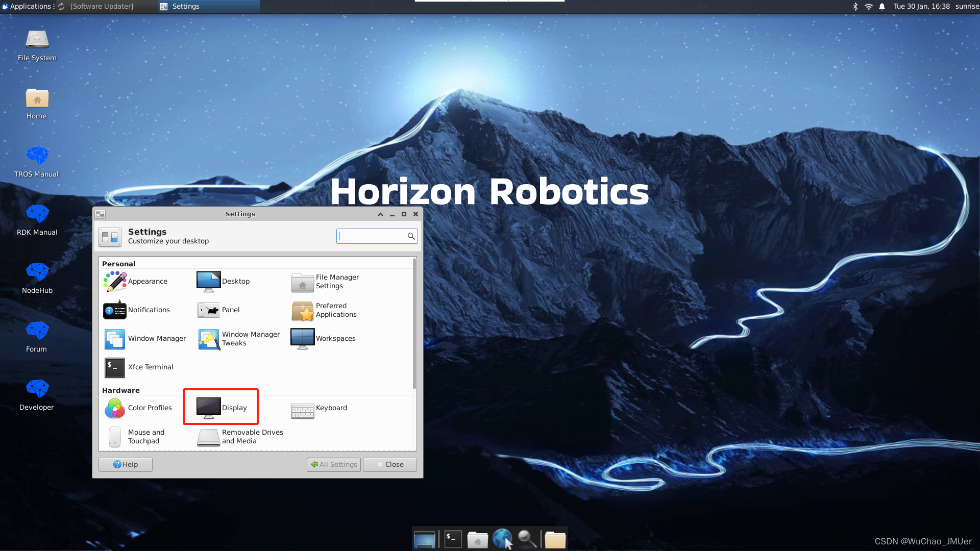Open the Desktop settings
Image resolution: width=980 pixels, height=551 pixels.
click(224, 281)
